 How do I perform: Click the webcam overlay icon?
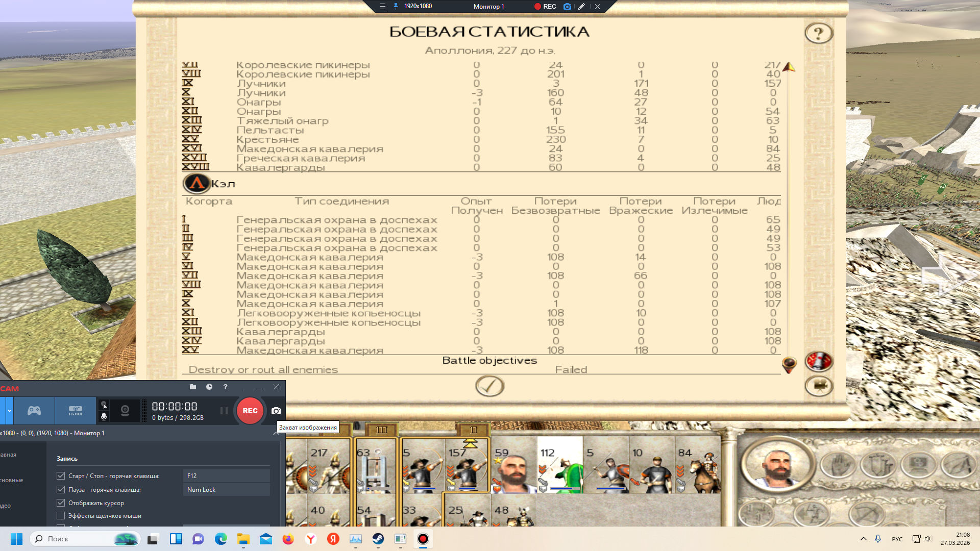click(125, 411)
